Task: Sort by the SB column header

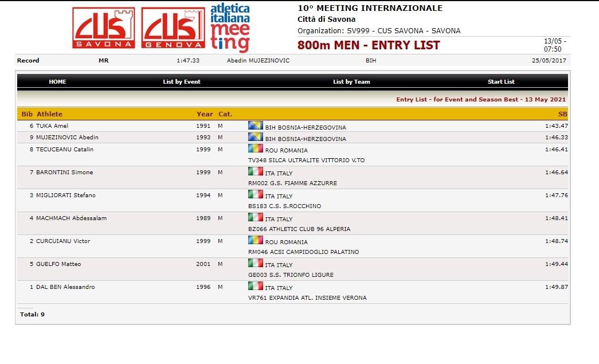Action: (x=562, y=114)
